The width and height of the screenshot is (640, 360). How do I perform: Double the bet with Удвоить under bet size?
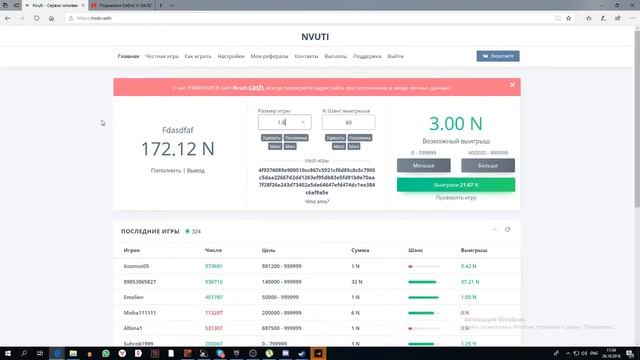coord(271,138)
